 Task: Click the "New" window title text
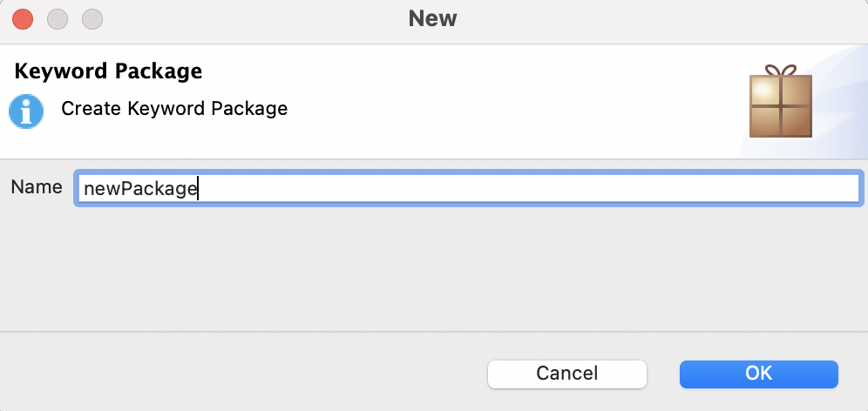(x=433, y=18)
